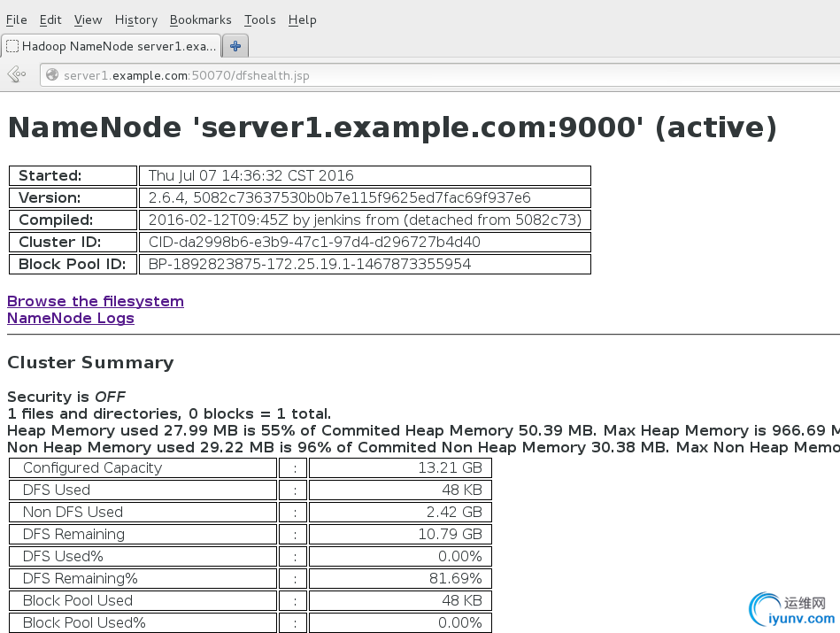Click the Security is OFF text
The height and width of the screenshot is (633, 840).
pos(66,397)
